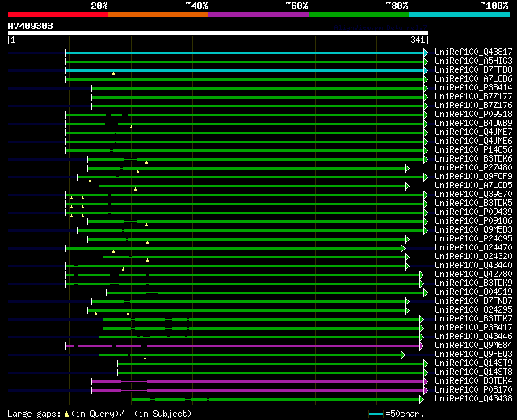Select UniRef100_A7LCD5 label
This screenshot has height=420, width=517.
click(473, 186)
